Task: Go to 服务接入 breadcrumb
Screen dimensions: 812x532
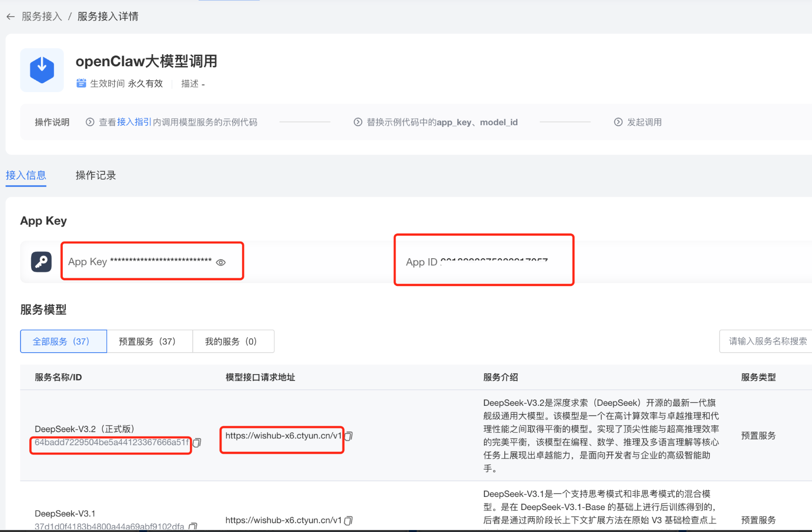Action: coord(42,17)
